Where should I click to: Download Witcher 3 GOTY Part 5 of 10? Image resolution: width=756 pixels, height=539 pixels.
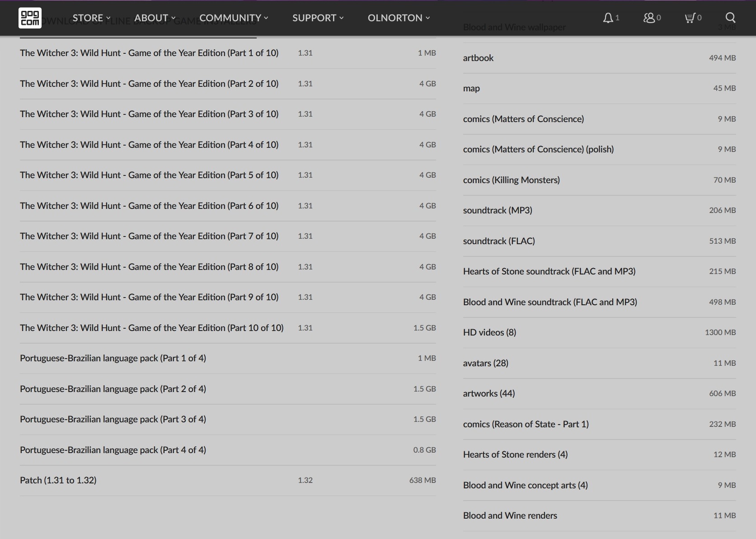[x=228, y=175]
